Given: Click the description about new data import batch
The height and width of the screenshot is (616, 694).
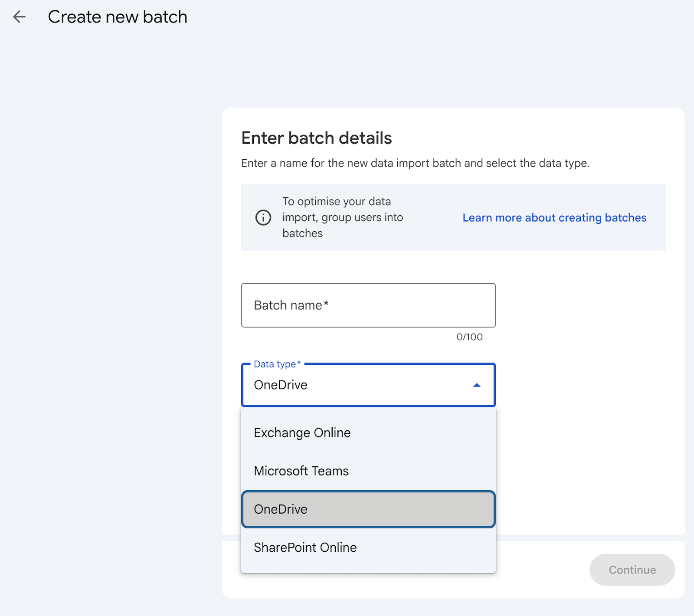Looking at the screenshot, I should point(415,163).
